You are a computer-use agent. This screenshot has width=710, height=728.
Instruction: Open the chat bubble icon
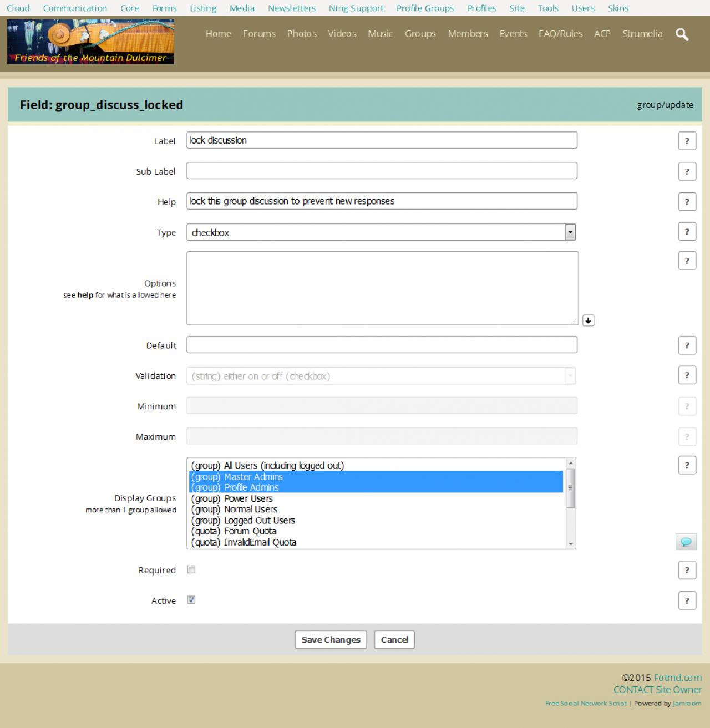(x=686, y=542)
